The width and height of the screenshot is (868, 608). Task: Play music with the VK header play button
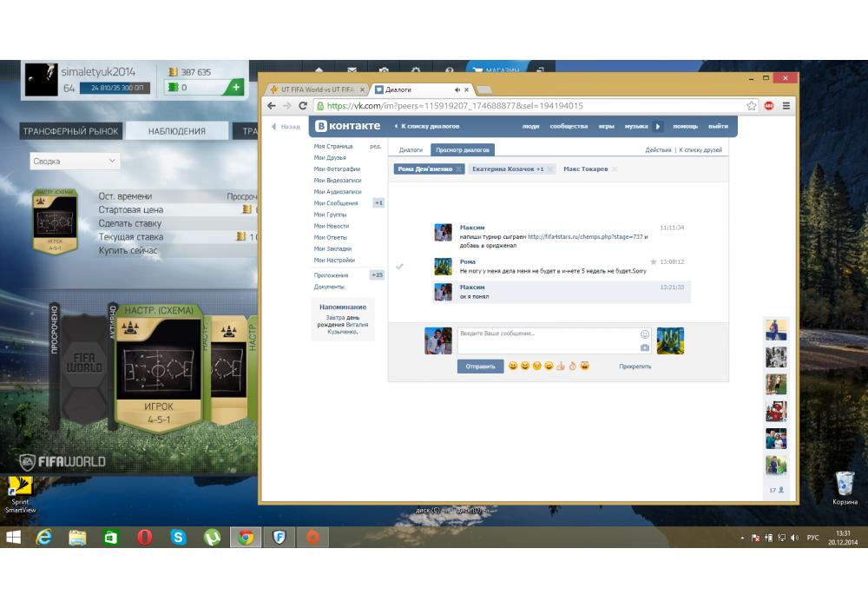(x=657, y=127)
